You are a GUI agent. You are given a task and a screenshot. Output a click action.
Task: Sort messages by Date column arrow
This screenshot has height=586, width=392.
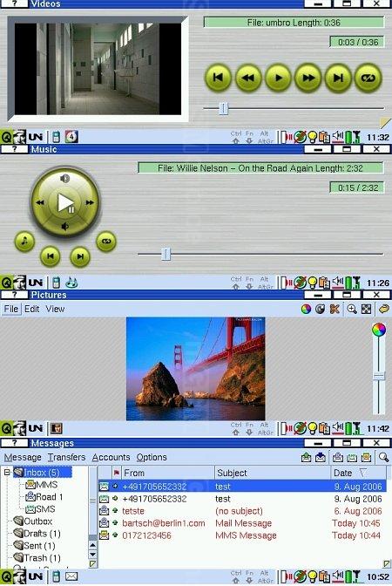pos(362,473)
